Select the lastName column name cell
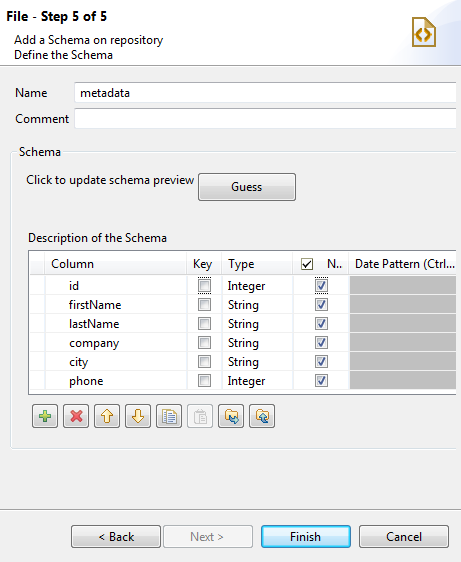The width and height of the screenshot is (461, 562). (x=116, y=324)
